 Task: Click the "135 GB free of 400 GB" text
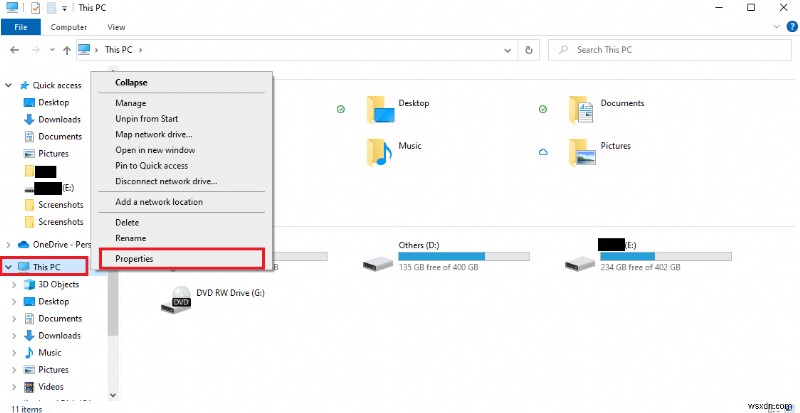[x=438, y=267]
